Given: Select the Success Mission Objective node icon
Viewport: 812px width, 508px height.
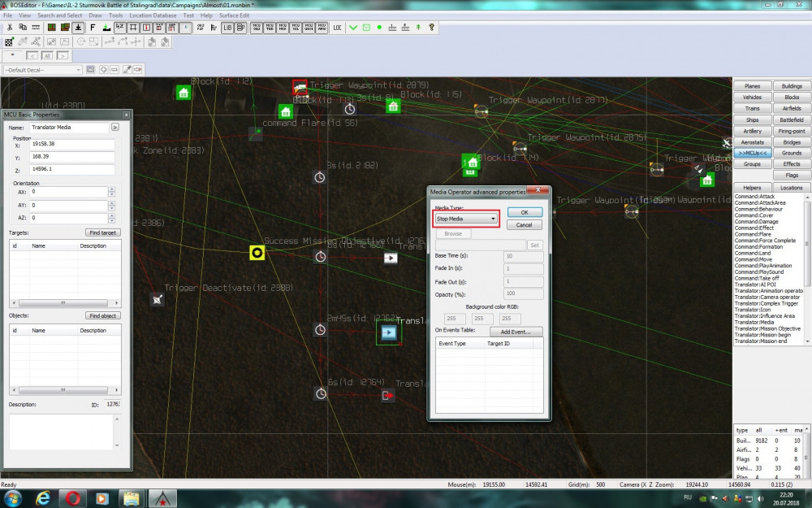Looking at the screenshot, I should pyautogui.click(x=257, y=253).
